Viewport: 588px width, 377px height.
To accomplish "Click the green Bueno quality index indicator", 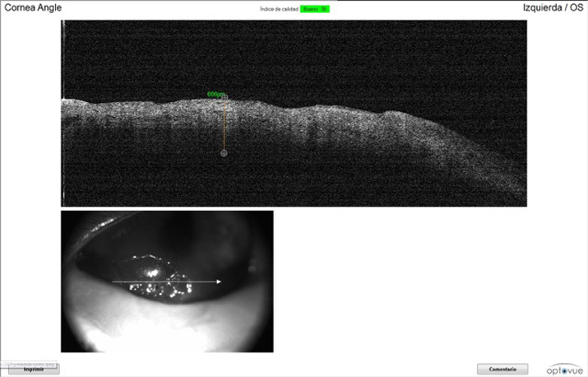I will click(x=315, y=9).
